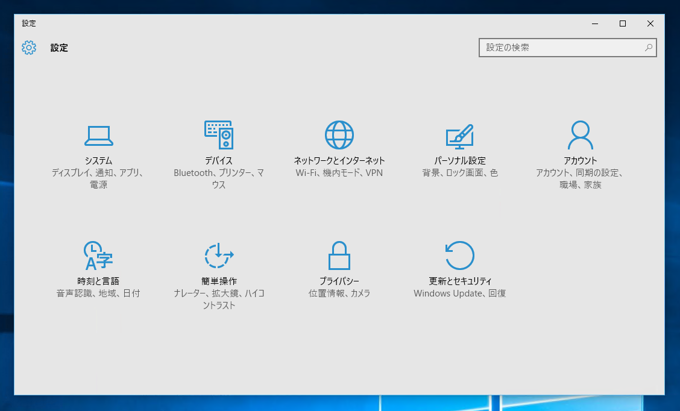Image resolution: width=680 pixels, height=411 pixels.
Task: Click the bold 設定 page heading
Action: coord(59,48)
